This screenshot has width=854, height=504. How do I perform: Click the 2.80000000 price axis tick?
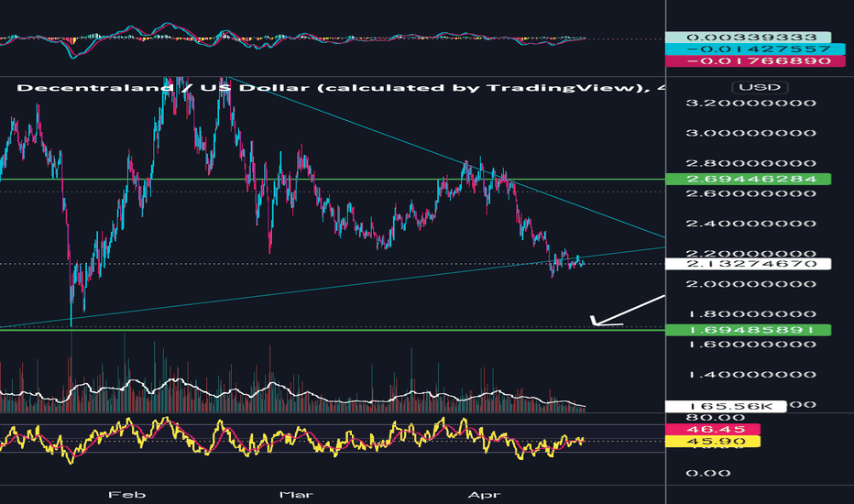pyautogui.click(x=751, y=163)
